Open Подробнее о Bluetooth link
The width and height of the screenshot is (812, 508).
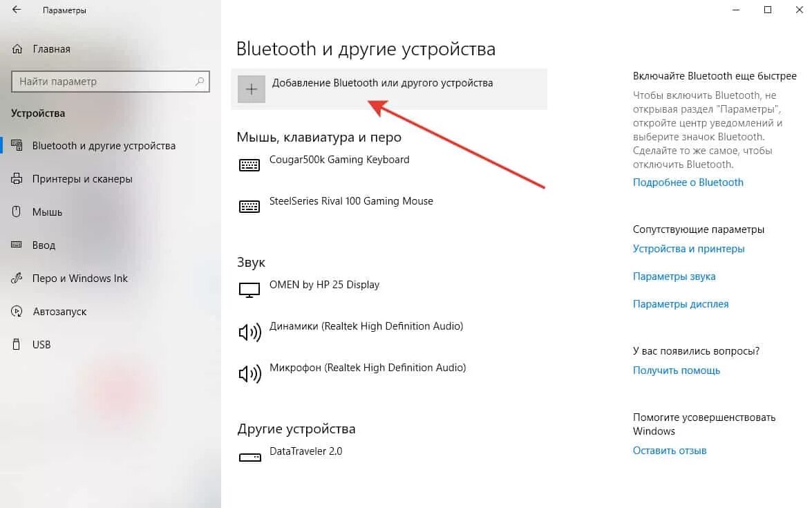tap(688, 182)
